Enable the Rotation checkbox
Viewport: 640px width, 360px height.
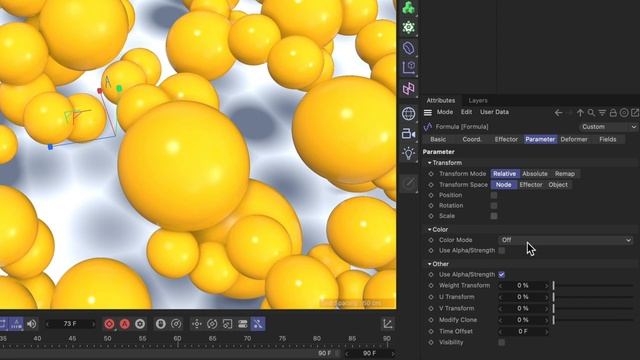pyautogui.click(x=494, y=206)
